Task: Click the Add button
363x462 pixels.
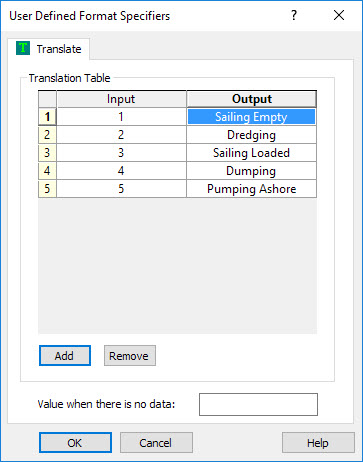Action: point(65,356)
